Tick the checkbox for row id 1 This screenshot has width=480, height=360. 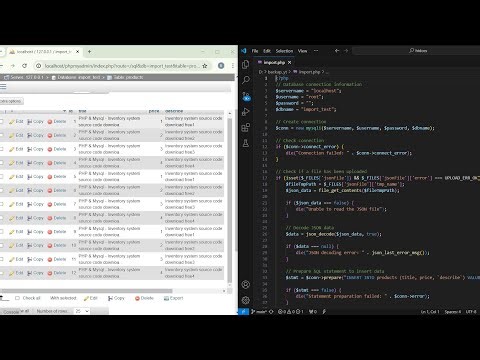pos(1,122)
